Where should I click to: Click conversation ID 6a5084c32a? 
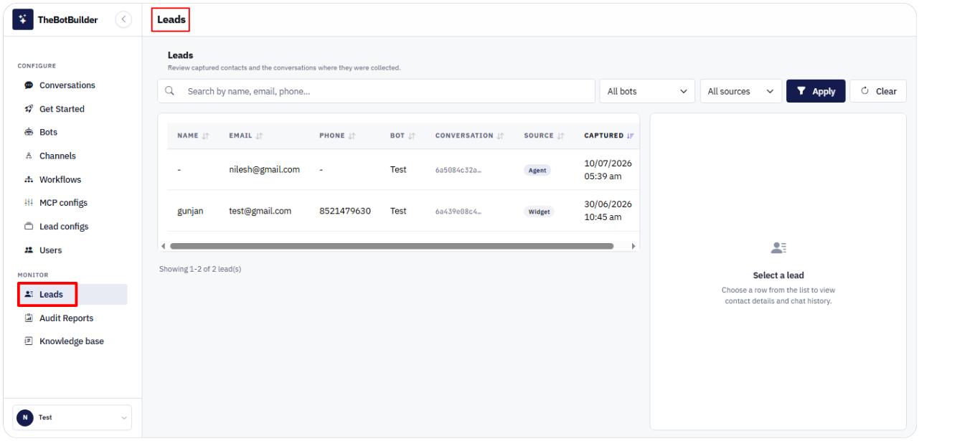(458, 171)
